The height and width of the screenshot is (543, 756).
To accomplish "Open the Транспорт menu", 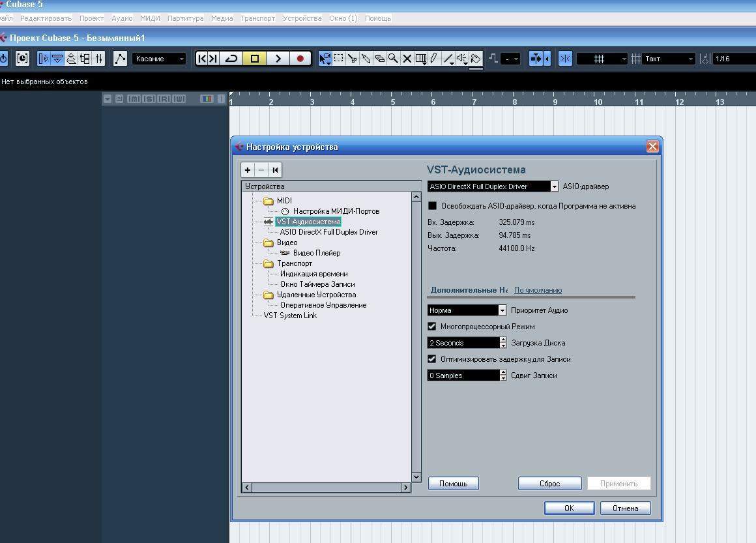I will (257, 18).
